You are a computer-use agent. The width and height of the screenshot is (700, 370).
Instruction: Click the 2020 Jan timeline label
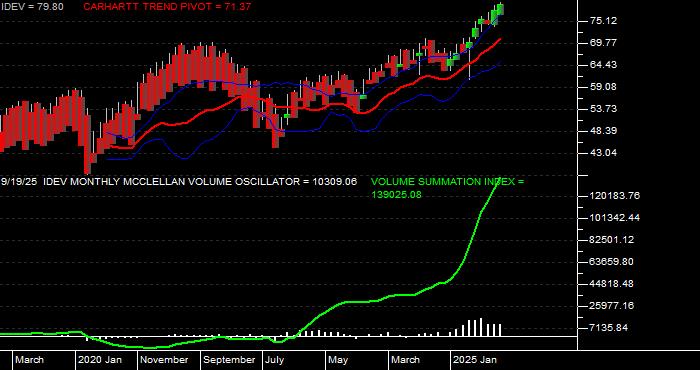100,360
